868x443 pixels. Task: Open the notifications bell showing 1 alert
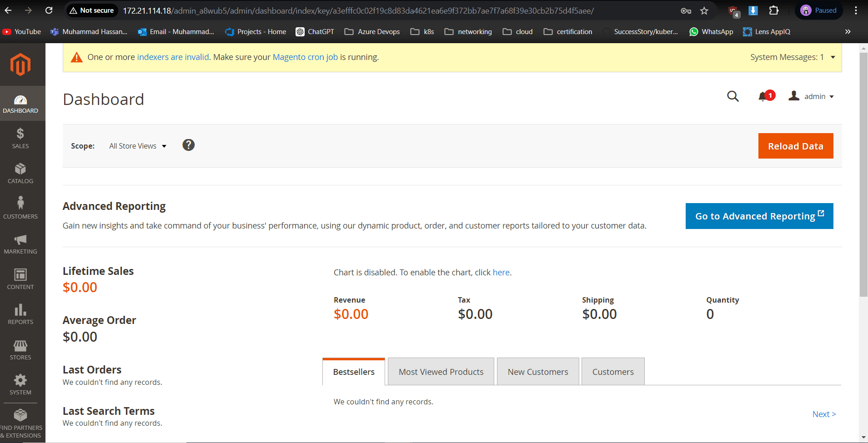pos(764,96)
